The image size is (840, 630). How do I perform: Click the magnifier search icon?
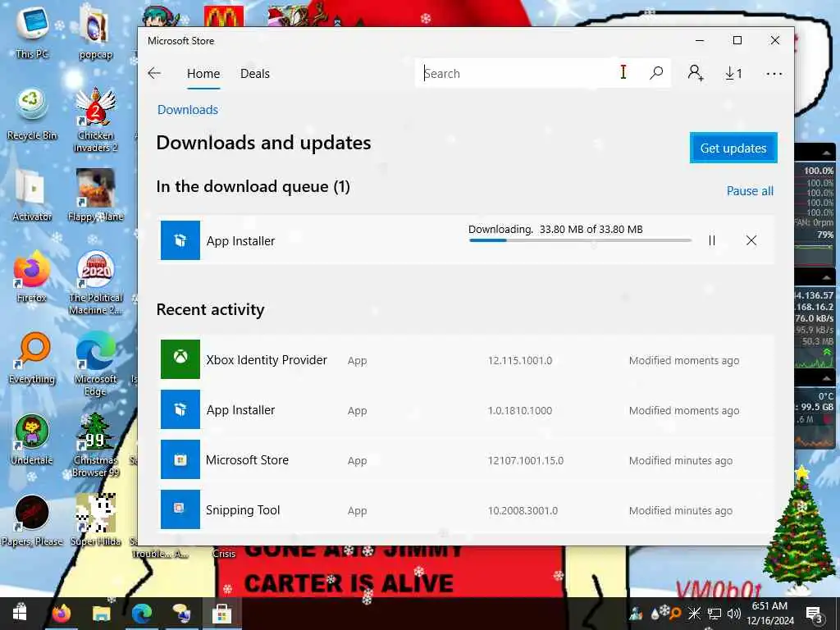(656, 73)
